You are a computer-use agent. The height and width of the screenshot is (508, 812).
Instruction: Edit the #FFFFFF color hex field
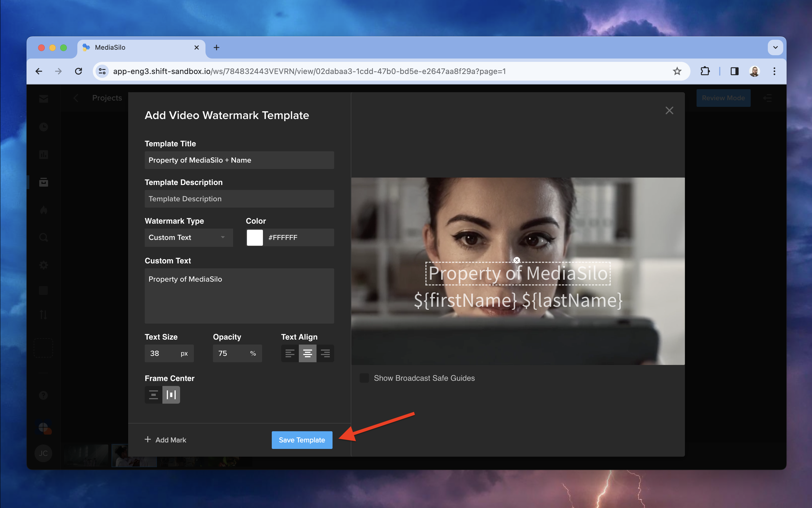(299, 237)
